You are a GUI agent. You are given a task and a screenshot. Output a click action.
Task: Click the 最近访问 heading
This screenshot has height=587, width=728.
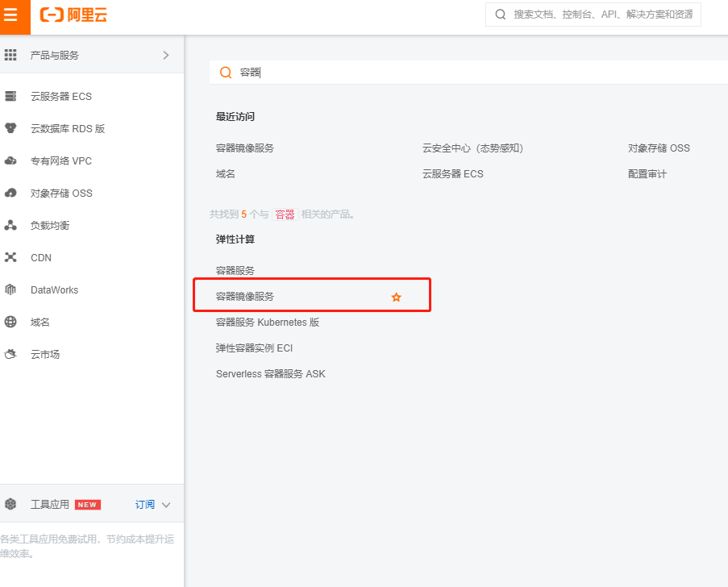[235, 117]
